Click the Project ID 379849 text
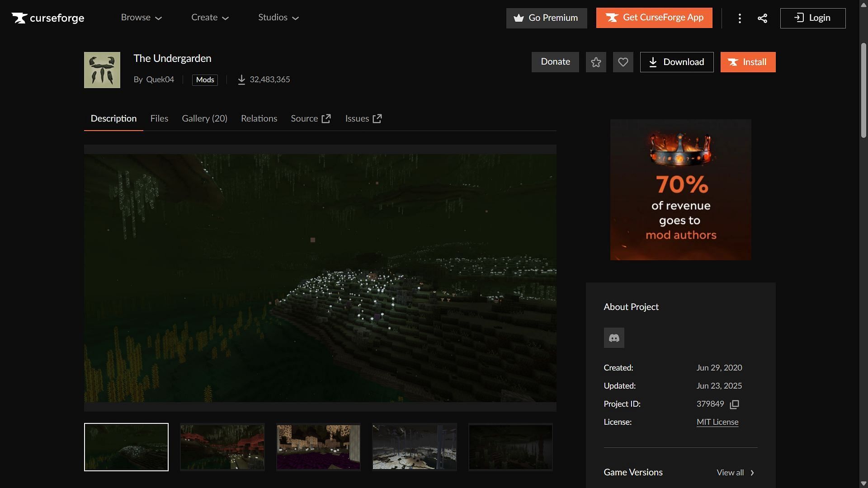The width and height of the screenshot is (868, 488). (710, 404)
